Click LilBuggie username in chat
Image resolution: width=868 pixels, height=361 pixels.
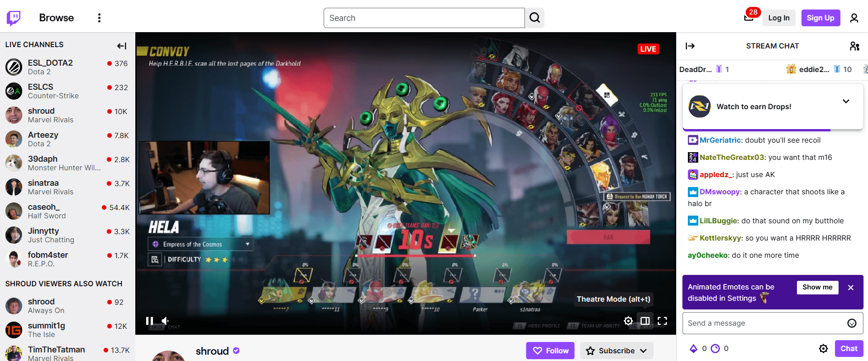(719, 221)
